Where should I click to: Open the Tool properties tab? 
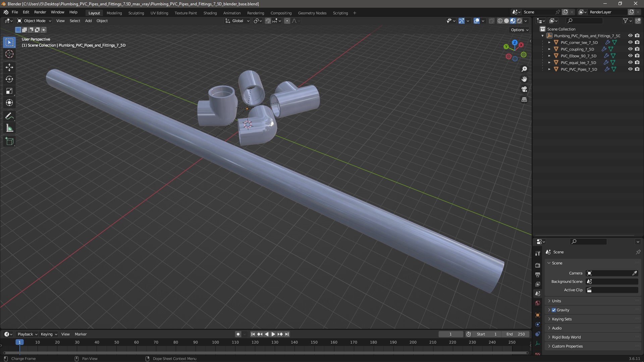point(538,253)
